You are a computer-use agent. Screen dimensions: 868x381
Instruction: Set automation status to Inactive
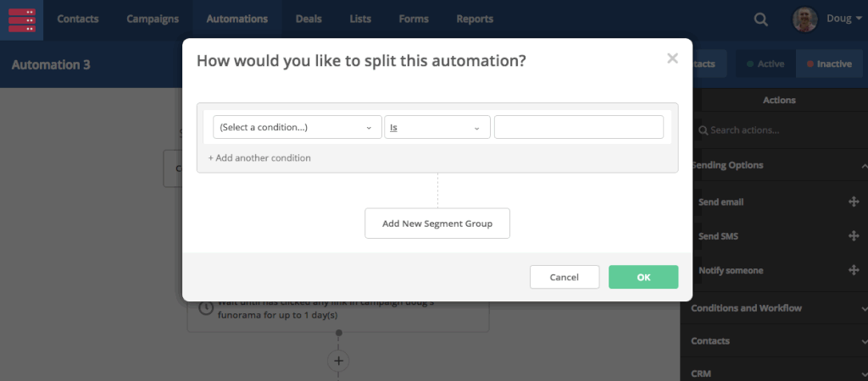click(x=829, y=64)
